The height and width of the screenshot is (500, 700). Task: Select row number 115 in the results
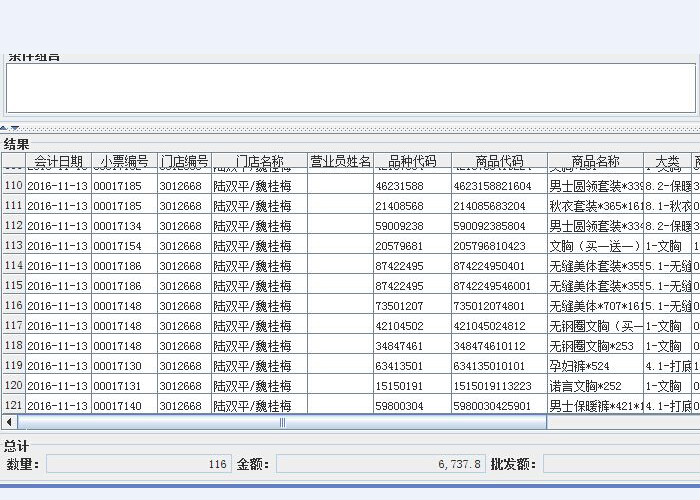[x=14, y=286]
